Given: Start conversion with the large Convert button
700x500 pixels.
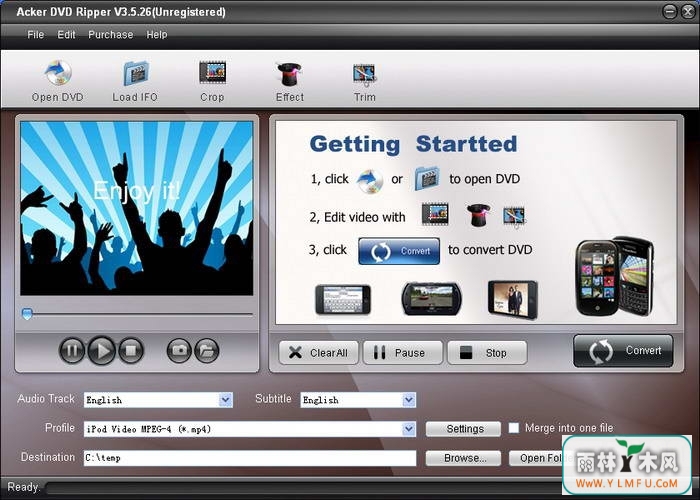Looking at the screenshot, I should [623, 351].
